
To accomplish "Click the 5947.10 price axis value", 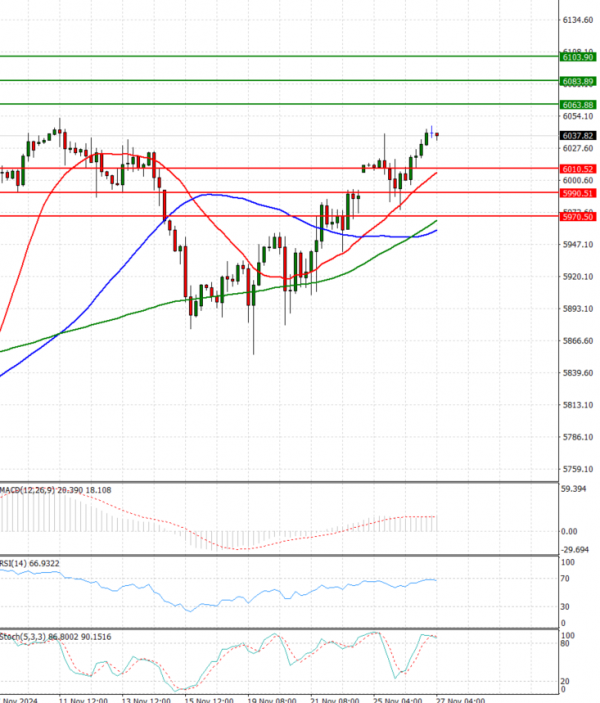I will pos(578,244).
